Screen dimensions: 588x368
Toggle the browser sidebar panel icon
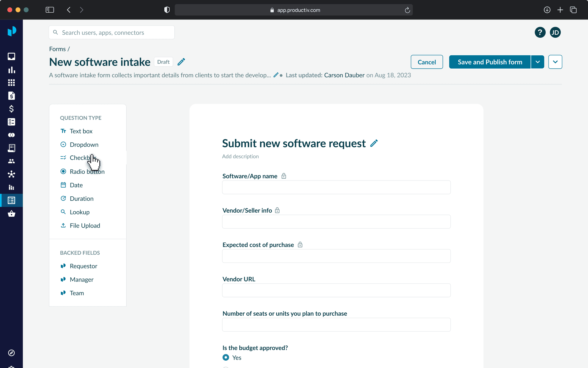click(x=50, y=10)
